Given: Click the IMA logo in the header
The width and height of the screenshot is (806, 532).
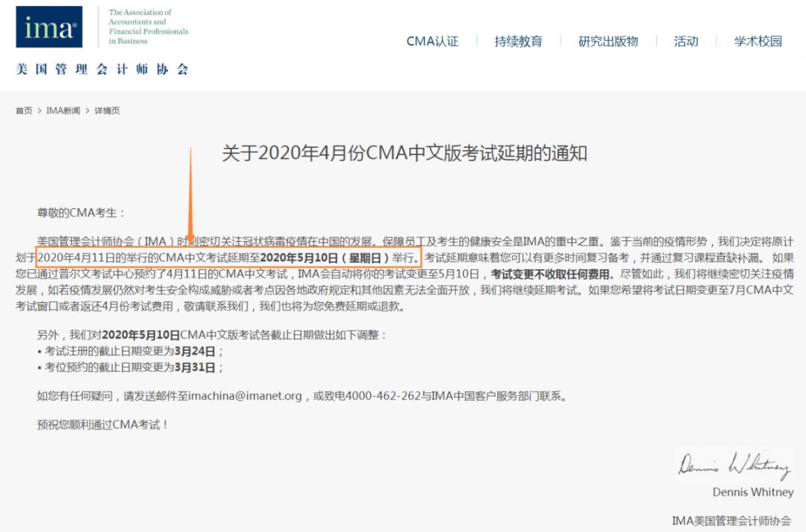Looking at the screenshot, I should click(x=49, y=28).
